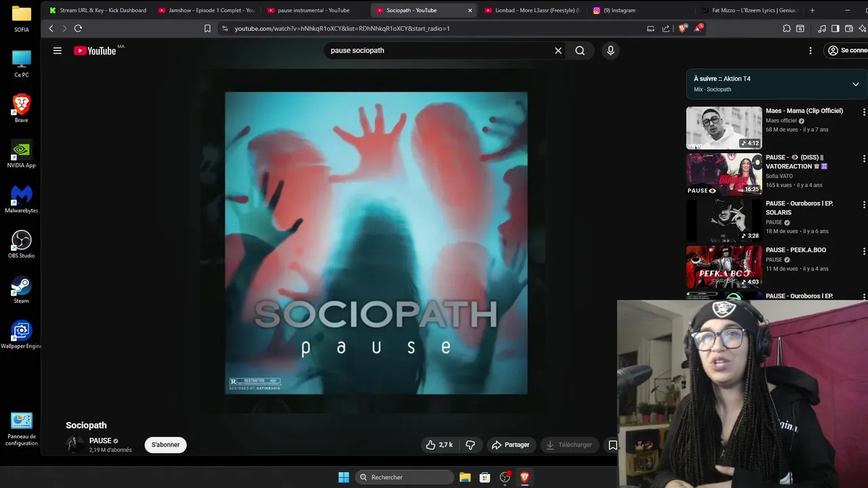Viewport: 868px width, 488px height.
Task: Open Brave playlist music note icon
Action: pyautogui.click(x=822, y=28)
